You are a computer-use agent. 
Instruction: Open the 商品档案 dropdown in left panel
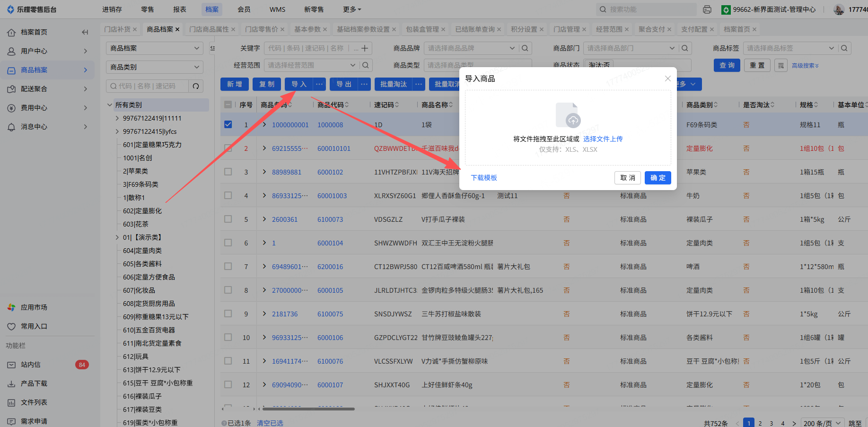[155, 48]
